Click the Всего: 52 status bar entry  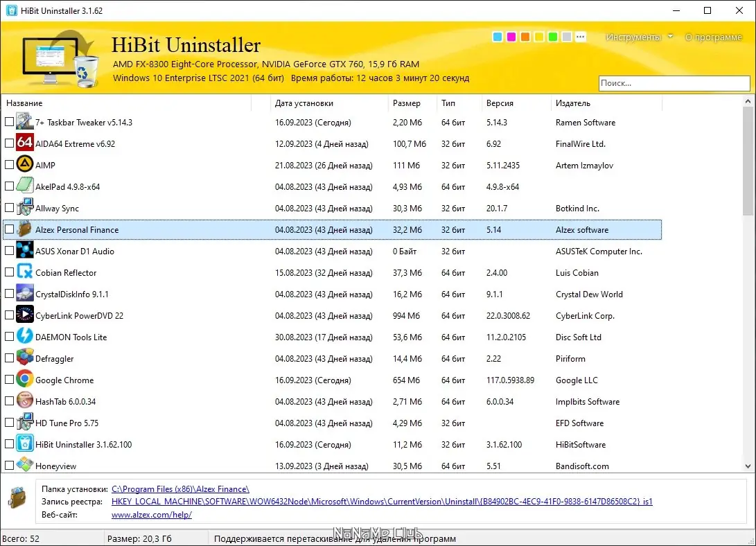pyautogui.click(x=21, y=539)
